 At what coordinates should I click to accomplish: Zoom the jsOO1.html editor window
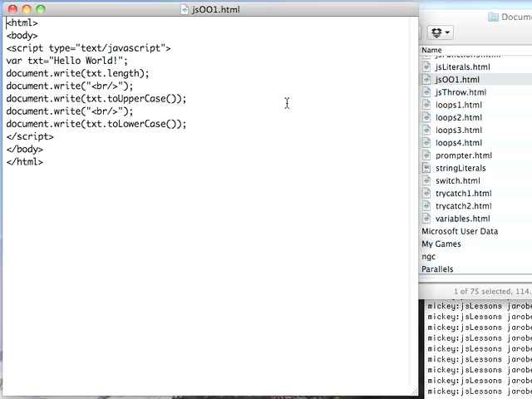[41, 9]
